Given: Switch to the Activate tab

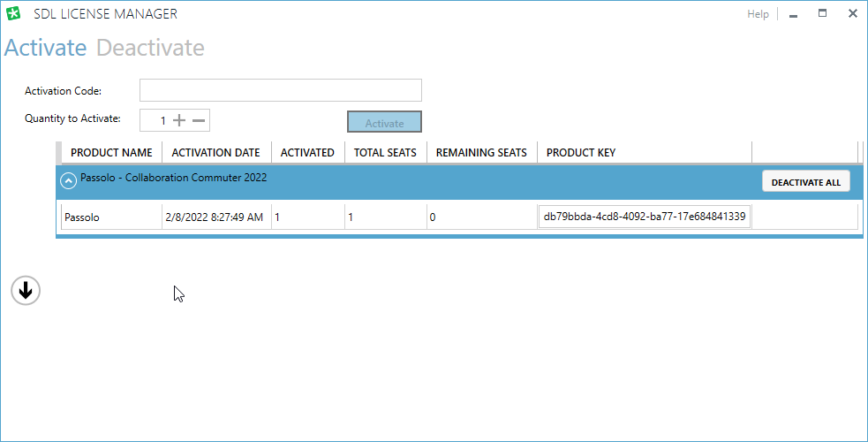Looking at the screenshot, I should click(x=45, y=48).
